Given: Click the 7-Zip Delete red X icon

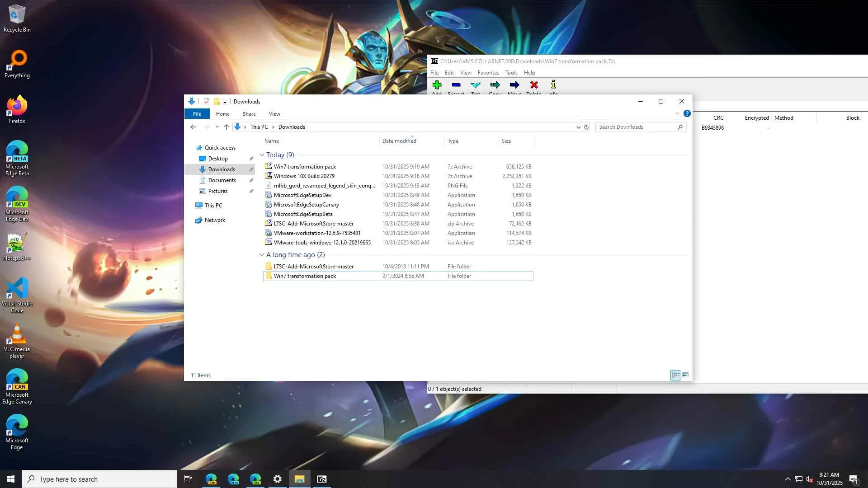Looking at the screenshot, I should [534, 85].
